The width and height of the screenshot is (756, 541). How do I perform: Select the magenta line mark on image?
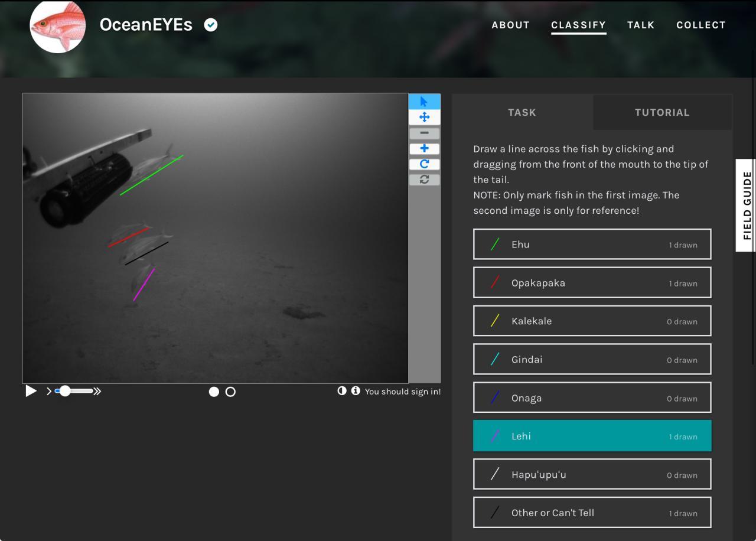click(x=144, y=285)
